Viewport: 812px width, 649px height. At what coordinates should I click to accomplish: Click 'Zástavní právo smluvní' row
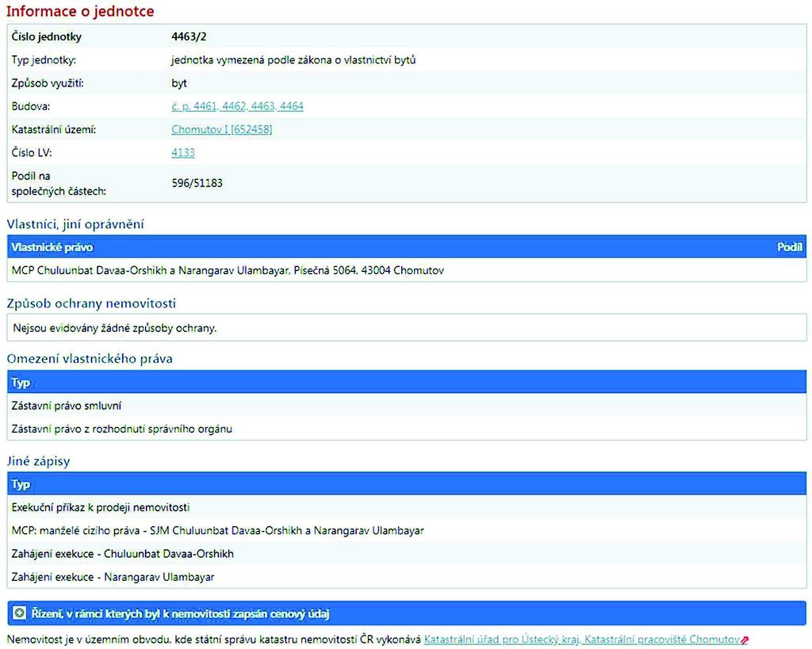point(407,406)
